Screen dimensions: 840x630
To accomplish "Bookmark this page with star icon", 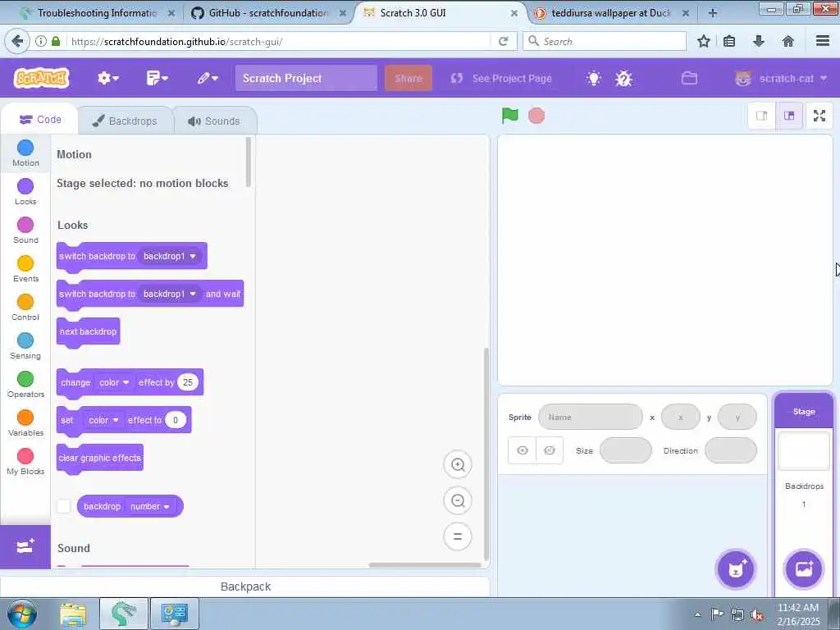I will [703, 41].
